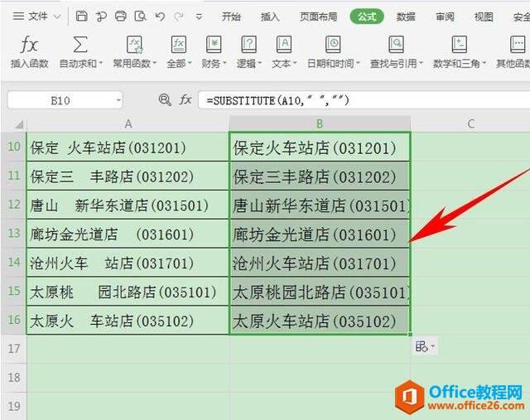The image size is (530, 420).
Task: Click the Select All corner triangle
Action: (18, 123)
